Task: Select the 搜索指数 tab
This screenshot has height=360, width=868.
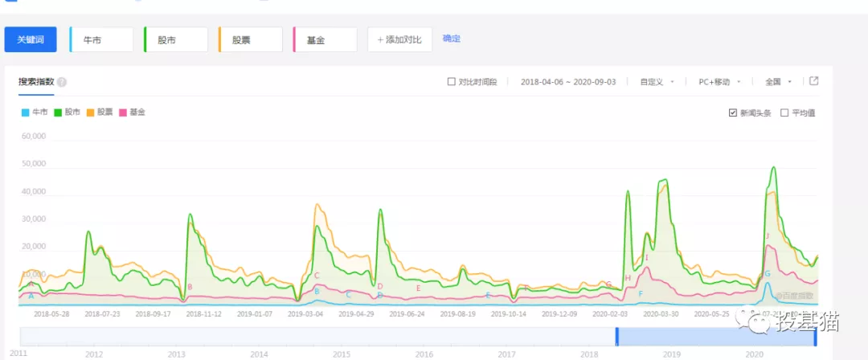Action: 36,82
